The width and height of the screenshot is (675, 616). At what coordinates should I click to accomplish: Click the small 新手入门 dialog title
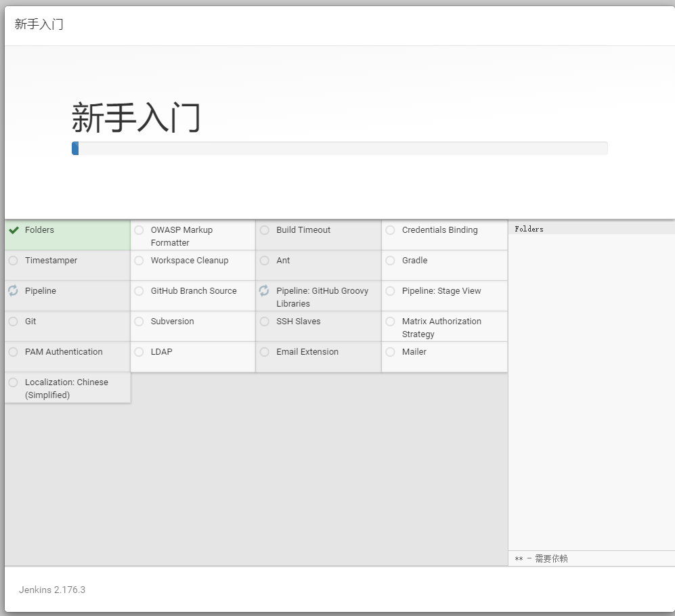(x=39, y=24)
